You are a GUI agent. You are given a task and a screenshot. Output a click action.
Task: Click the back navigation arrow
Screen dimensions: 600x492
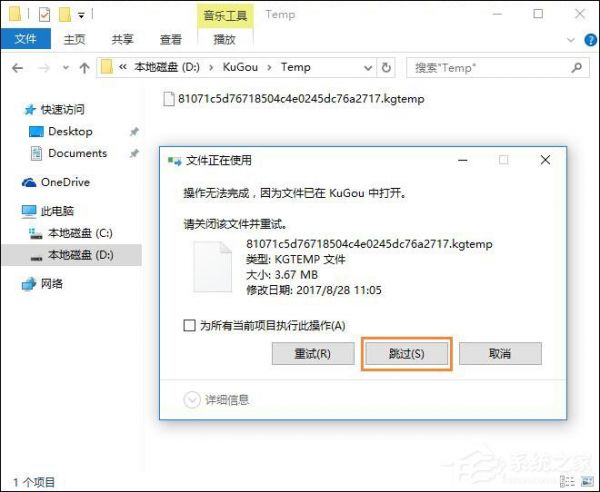pyautogui.click(x=18, y=68)
